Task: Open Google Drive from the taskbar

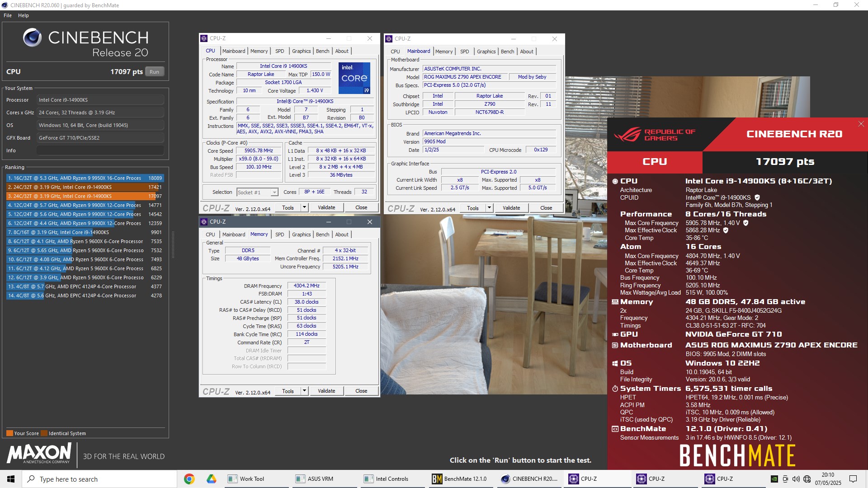Action: point(211,479)
